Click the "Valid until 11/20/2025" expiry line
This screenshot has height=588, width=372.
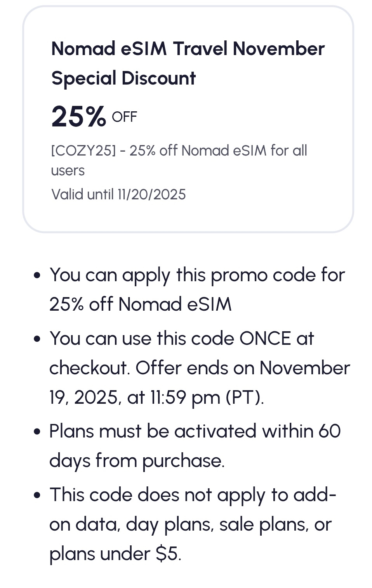[118, 194]
